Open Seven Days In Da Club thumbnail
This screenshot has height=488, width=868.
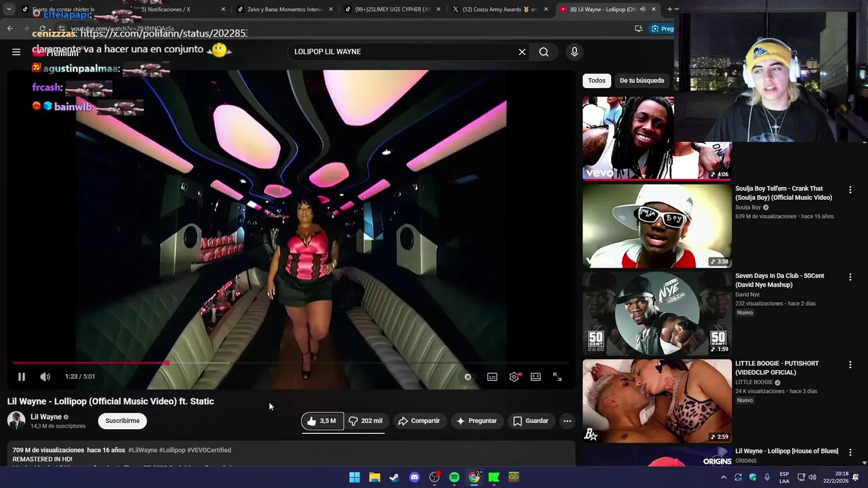657,313
